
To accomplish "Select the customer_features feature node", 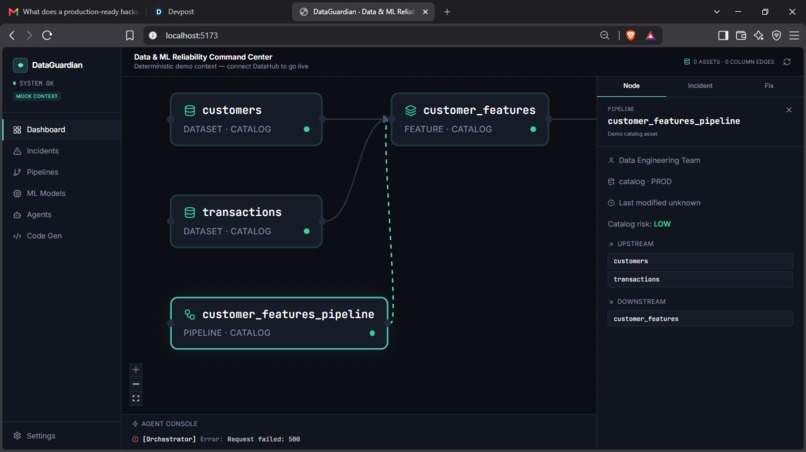I will click(470, 119).
